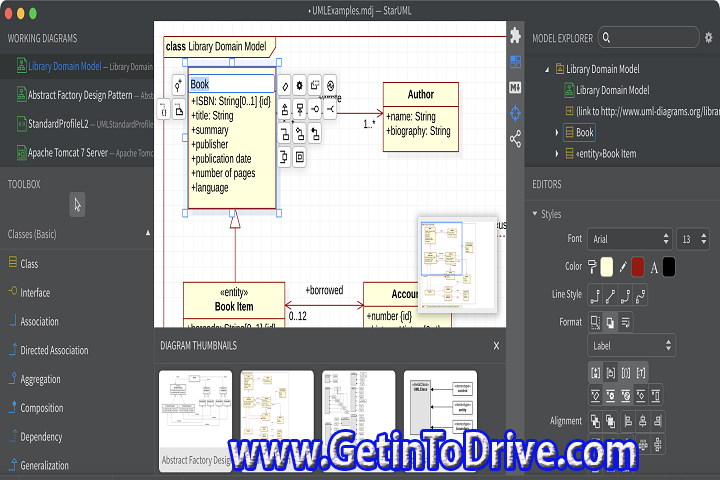The width and height of the screenshot is (720, 480).
Task: Click the font color A icon
Action: (x=654, y=267)
